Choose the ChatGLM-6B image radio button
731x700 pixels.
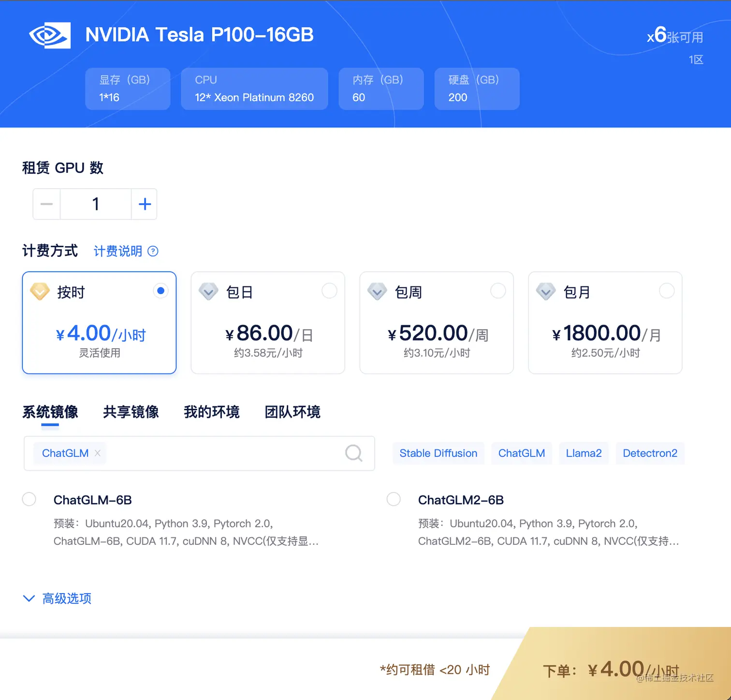(x=29, y=499)
